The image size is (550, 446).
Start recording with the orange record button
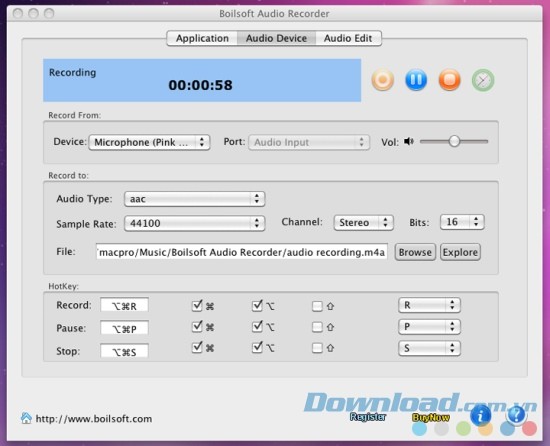click(x=382, y=80)
